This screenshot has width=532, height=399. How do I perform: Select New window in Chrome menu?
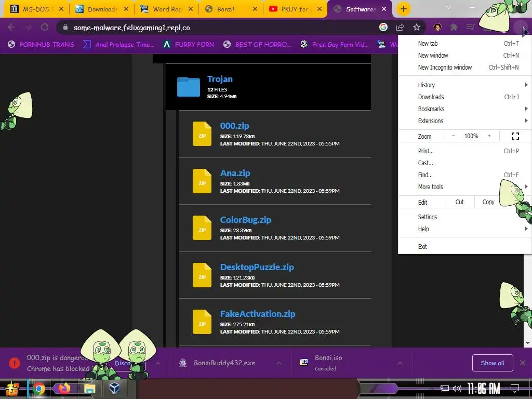coord(464,55)
